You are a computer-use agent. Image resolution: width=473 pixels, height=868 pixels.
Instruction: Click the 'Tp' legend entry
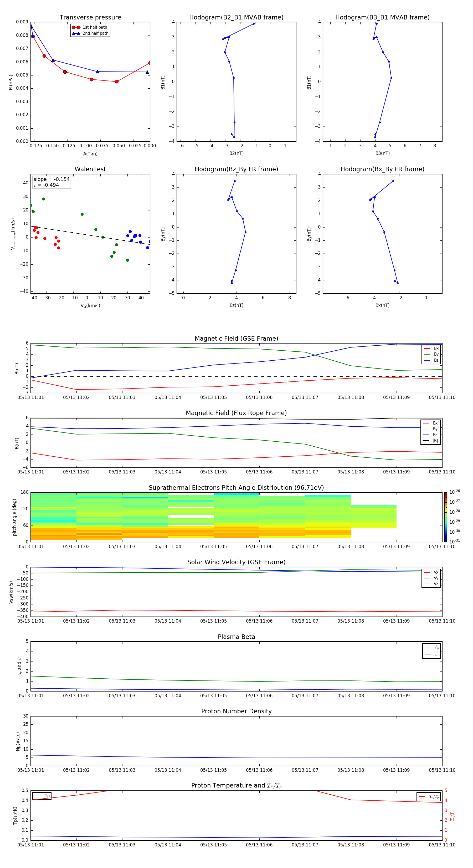42,796
